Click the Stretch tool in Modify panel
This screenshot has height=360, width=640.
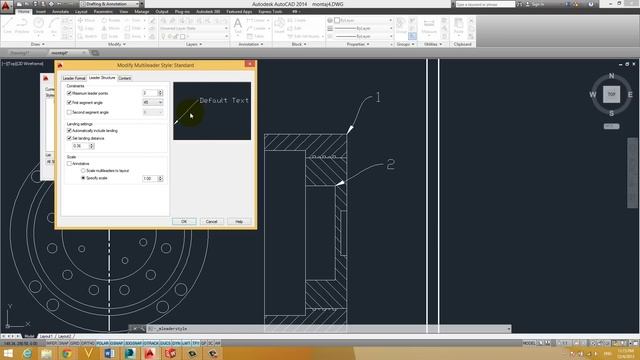click(87, 36)
